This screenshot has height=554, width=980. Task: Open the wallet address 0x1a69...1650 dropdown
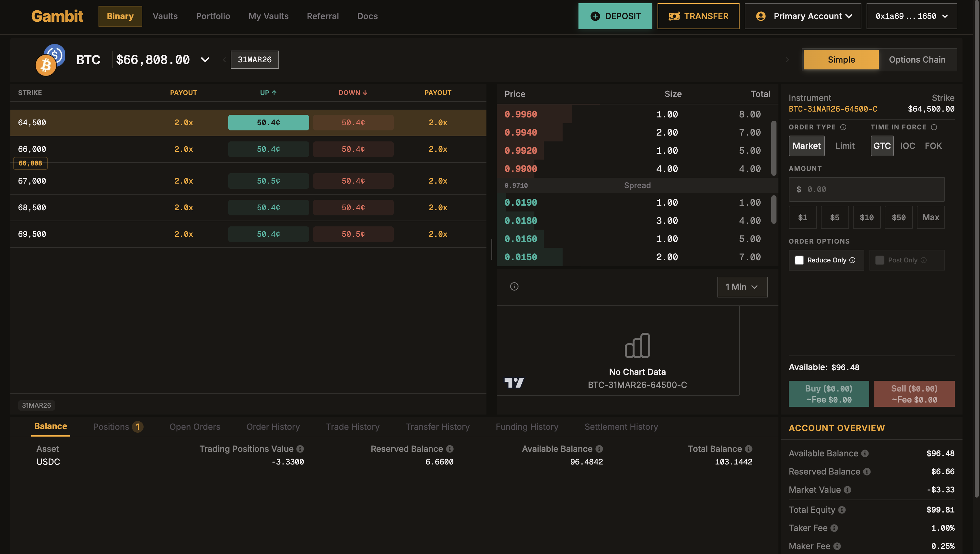912,16
